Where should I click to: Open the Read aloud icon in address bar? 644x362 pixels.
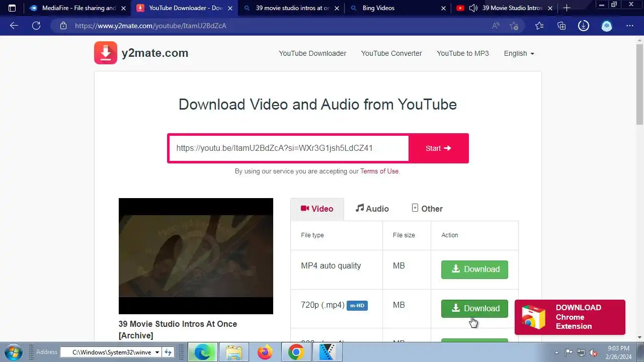(496, 26)
